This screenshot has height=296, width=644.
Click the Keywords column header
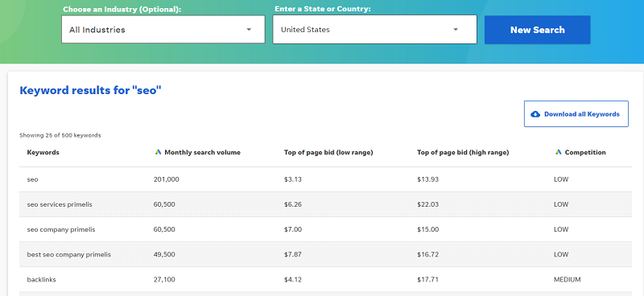(43, 152)
